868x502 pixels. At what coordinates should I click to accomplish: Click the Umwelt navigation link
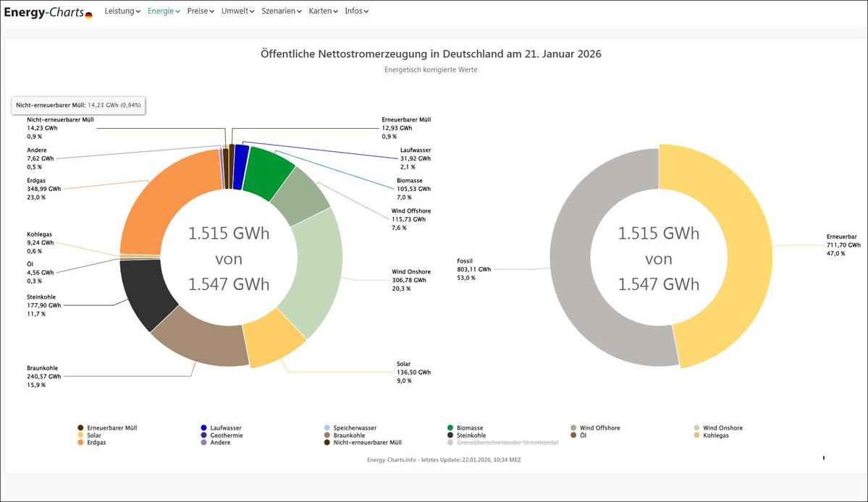[x=237, y=12]
